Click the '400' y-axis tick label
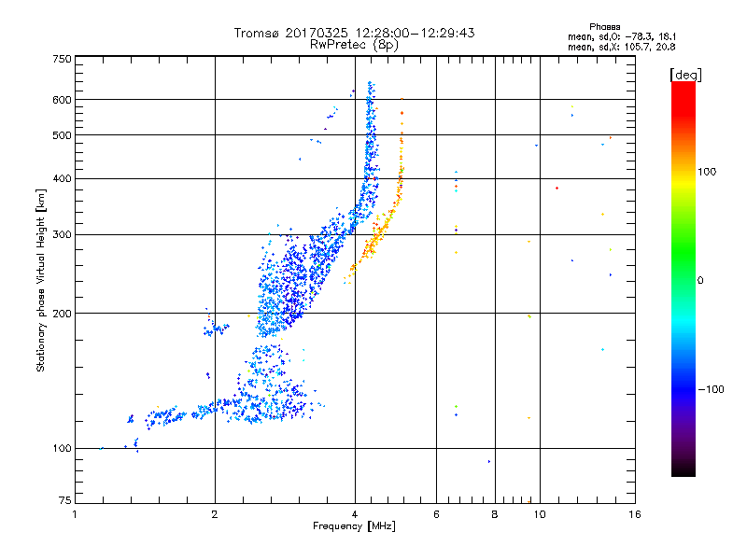747x560 pixels. pos(63,178)
